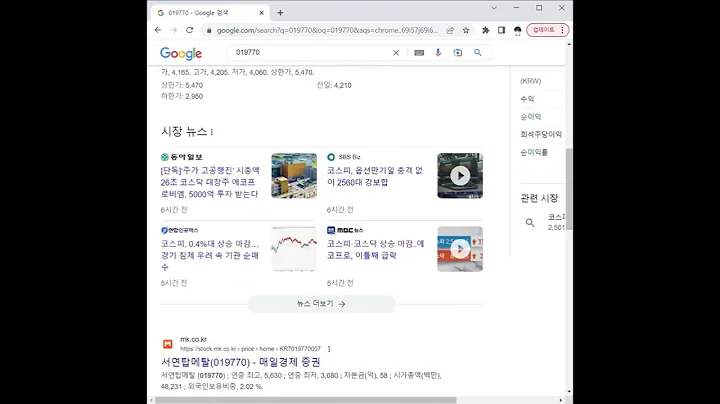Click the search box containing 019770
Image resolution: width=720 pixels, height=404 pixels.
[310, 53]
